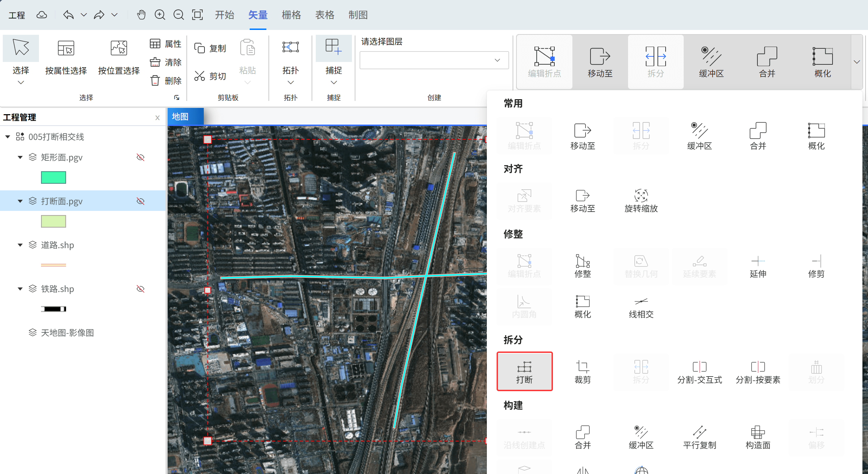Screen dimensions: 868x474
Task: Switch to the 栅格 ribbon tab
Action: pos(291,15)
